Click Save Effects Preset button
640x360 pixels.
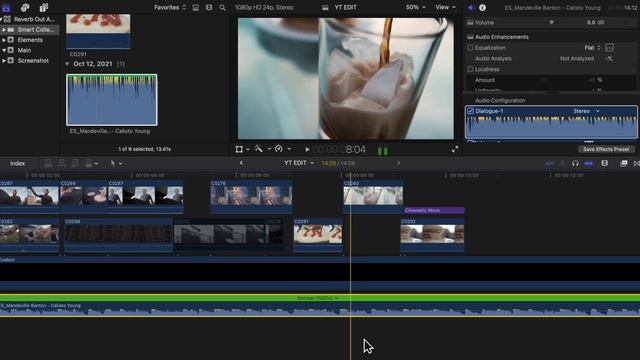(x=606, y=149)
